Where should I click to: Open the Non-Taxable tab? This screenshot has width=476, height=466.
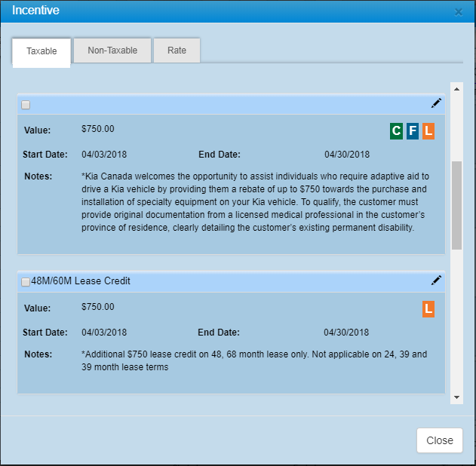tap(112, 51)
